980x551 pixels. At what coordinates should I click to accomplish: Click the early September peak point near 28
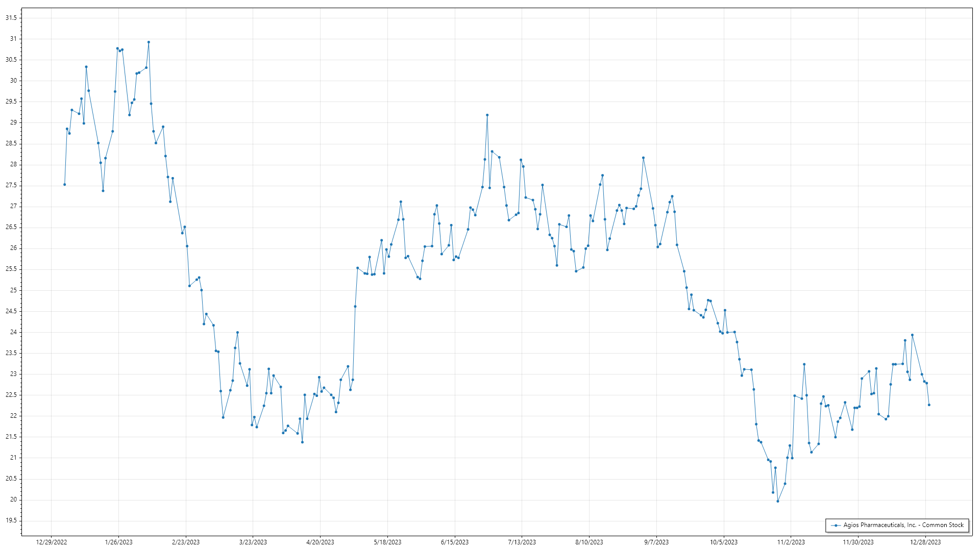[643, 158]
